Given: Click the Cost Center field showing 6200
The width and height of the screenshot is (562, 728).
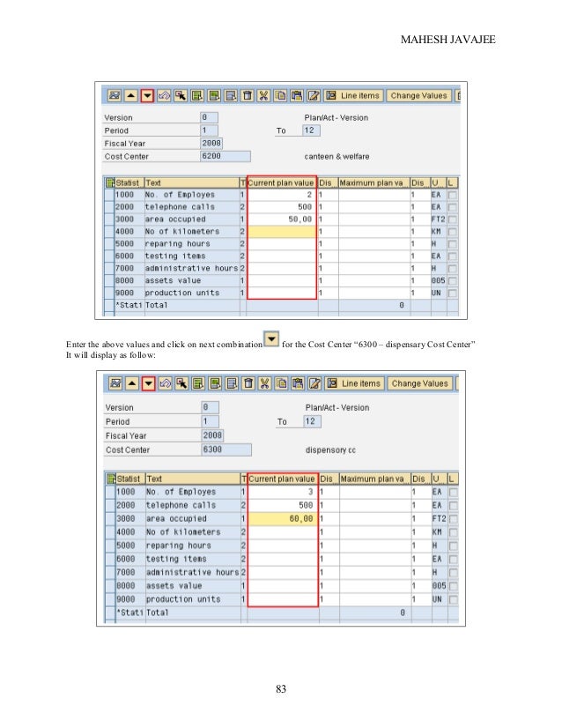Looking at the screenshot, I should click(x=226, y=157).
